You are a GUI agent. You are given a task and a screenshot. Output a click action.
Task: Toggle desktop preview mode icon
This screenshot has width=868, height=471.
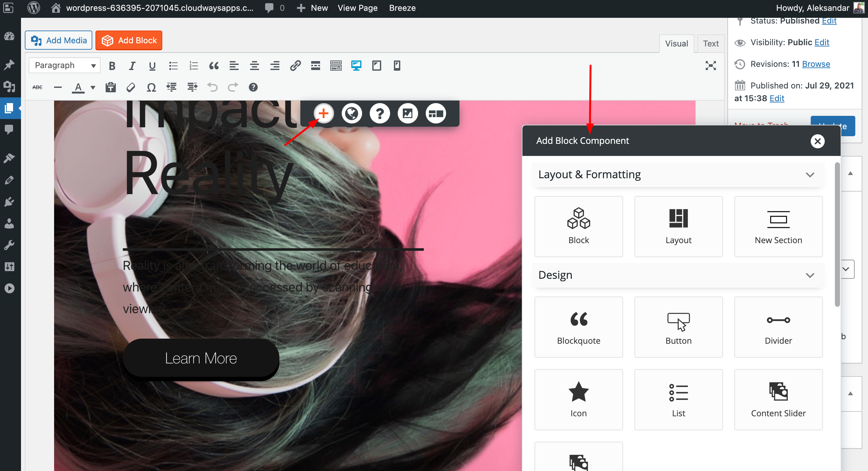[356, 66]
